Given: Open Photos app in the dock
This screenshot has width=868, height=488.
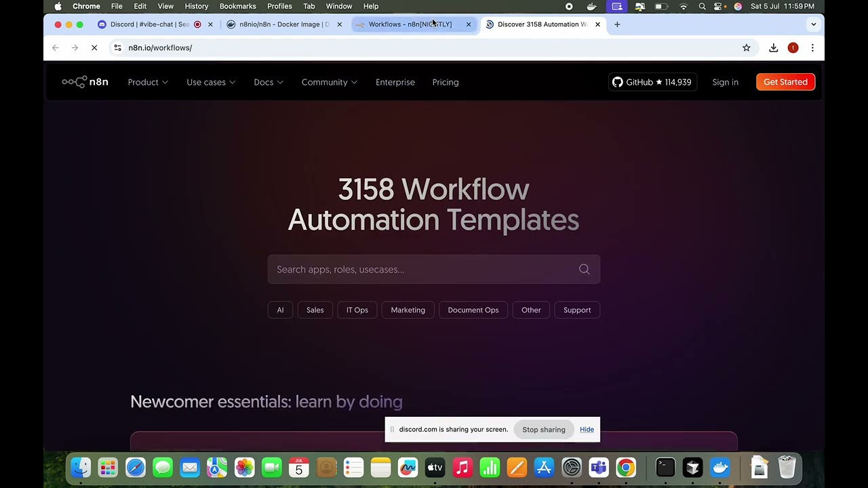Looking at the screenshot, I should pos(244,468).
